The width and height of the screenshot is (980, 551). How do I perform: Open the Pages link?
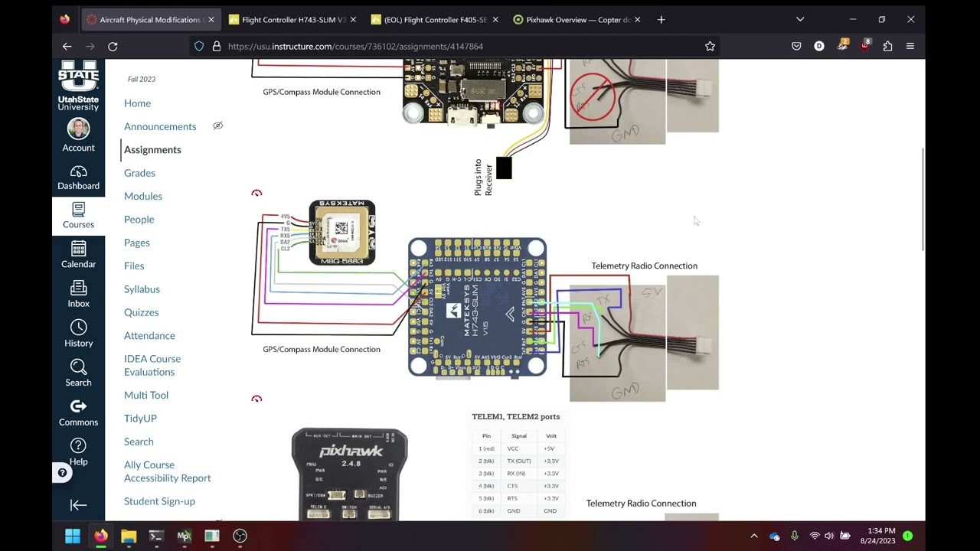(137, 243)
